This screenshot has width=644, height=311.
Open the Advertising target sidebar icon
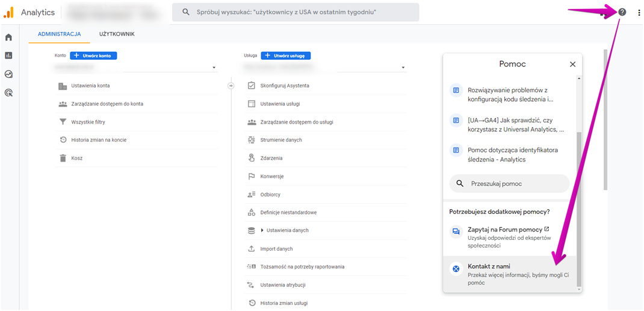coord(8,93)
